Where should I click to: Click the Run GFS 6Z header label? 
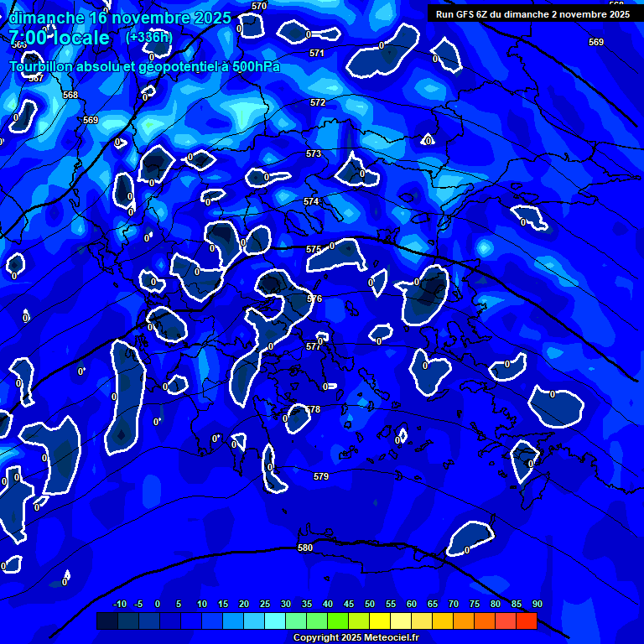tap(532, 14)
